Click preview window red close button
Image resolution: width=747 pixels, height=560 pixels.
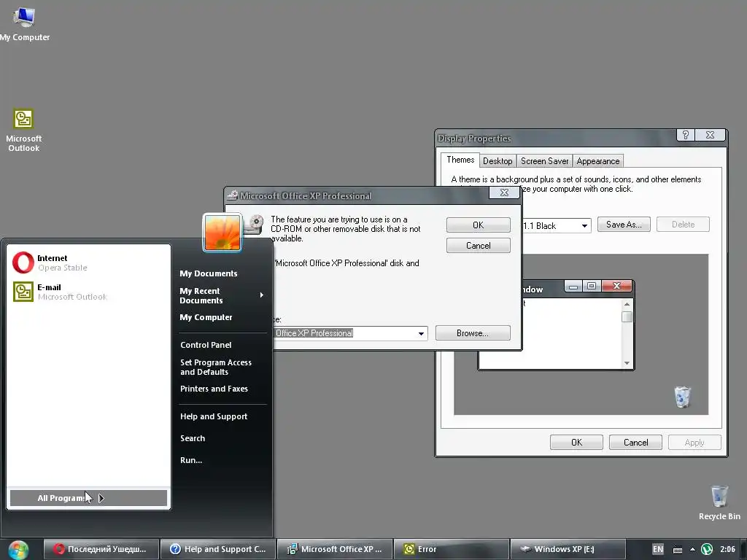[616, 286]
